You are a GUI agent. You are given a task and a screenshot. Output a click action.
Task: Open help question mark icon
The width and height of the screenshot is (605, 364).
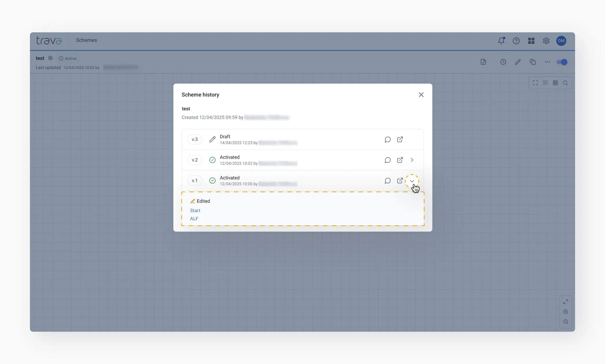[516, 41]
